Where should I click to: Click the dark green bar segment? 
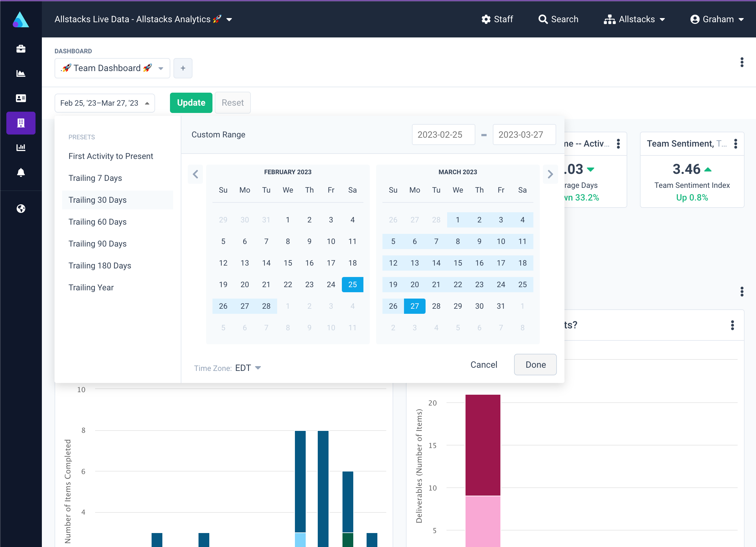348,540
